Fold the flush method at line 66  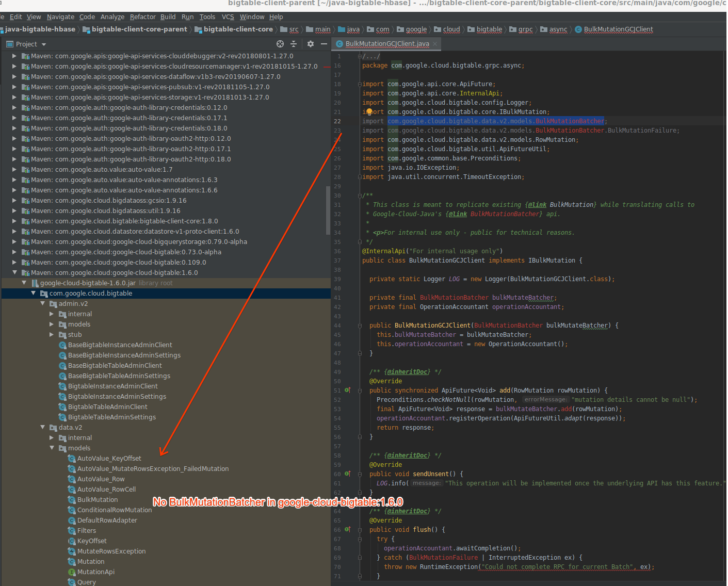coord(360,529)
